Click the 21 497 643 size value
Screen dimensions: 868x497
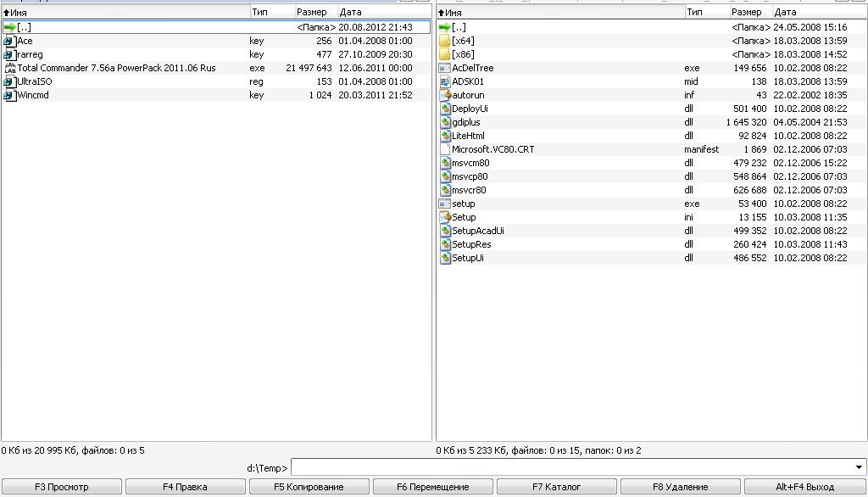coord(309,68)
